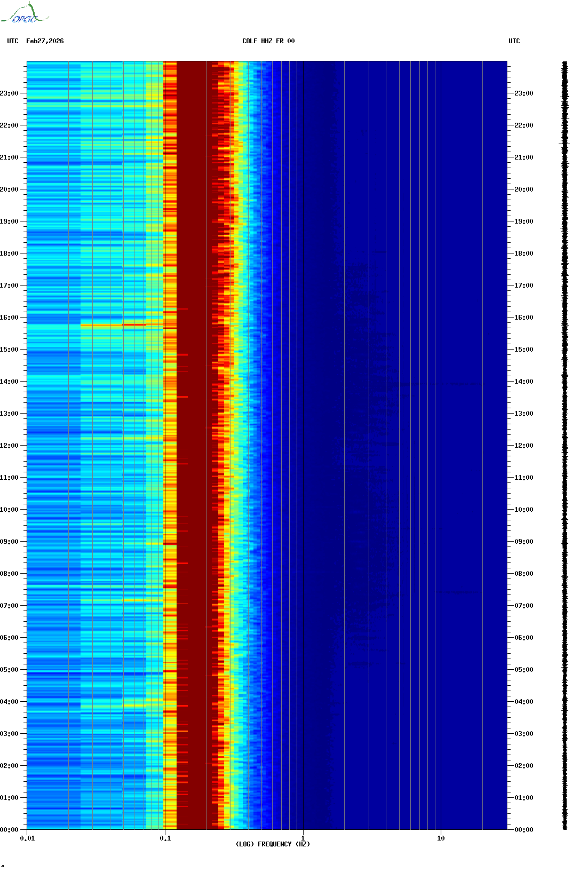Click 23:00 on the left time axis
The image size is (588, 872).
point(9,93)
